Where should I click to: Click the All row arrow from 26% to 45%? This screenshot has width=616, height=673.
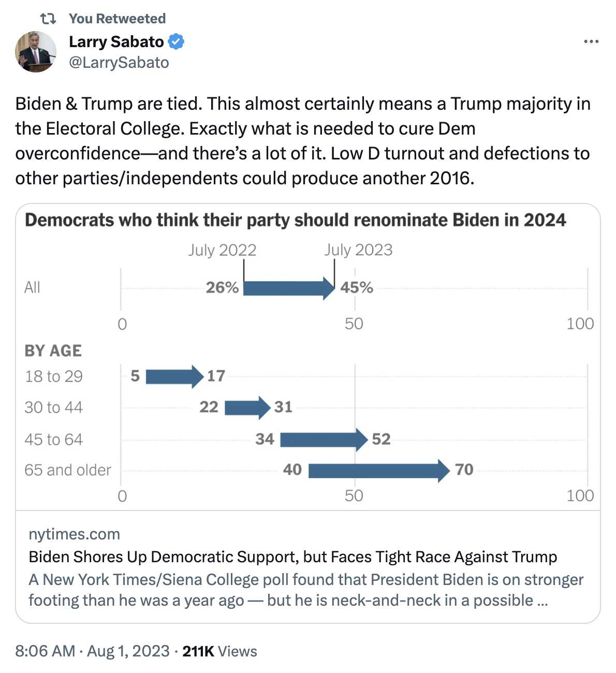point(289,288)
